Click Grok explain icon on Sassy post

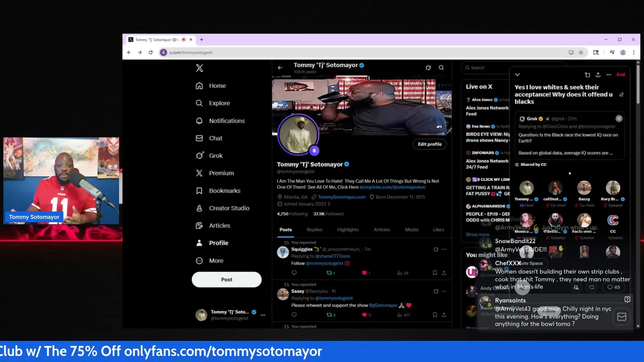(x=436, y=291)
